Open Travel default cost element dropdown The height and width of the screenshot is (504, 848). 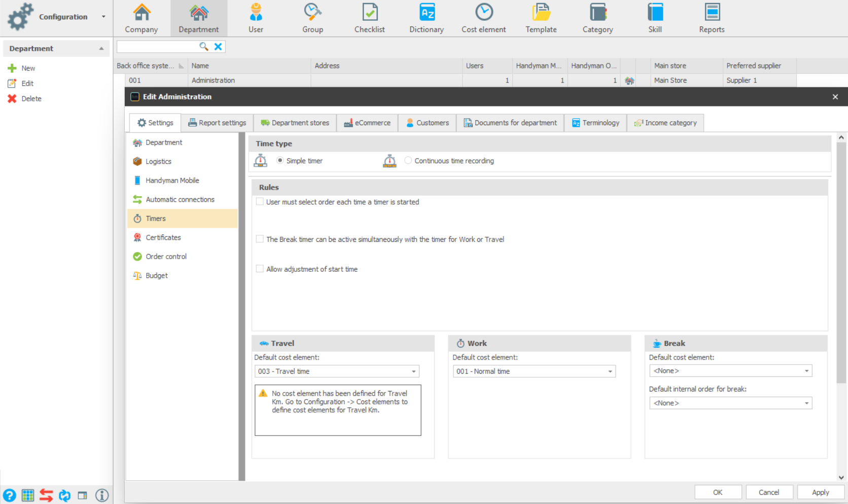click(x=414, y=371)
